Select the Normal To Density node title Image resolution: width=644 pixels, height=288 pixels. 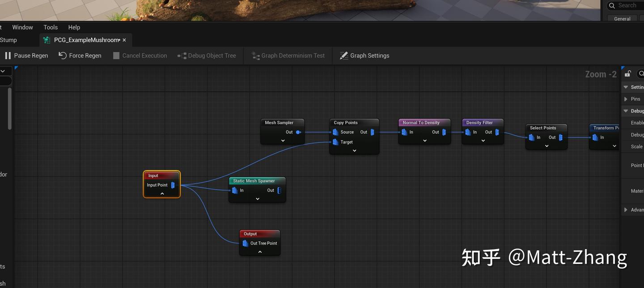(x=421, y=122)
